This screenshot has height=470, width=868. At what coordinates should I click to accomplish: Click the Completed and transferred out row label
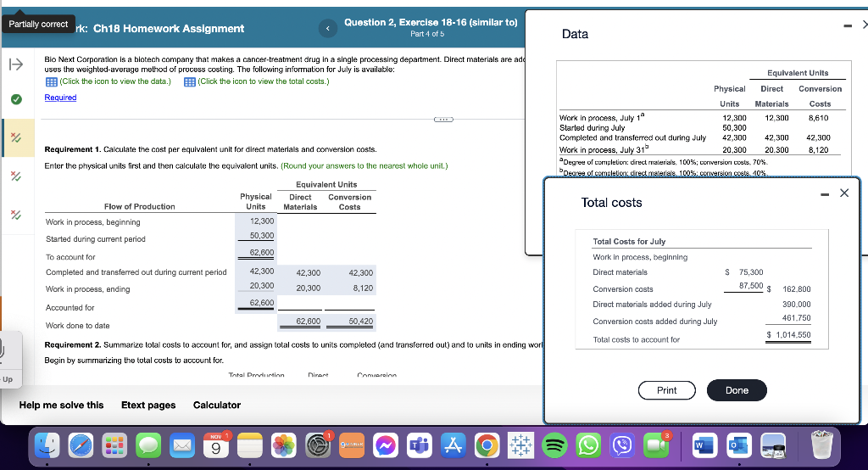[x=136, y=272]
